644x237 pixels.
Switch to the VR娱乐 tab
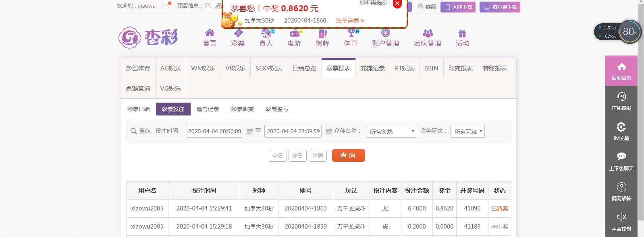tap(235, 68)
